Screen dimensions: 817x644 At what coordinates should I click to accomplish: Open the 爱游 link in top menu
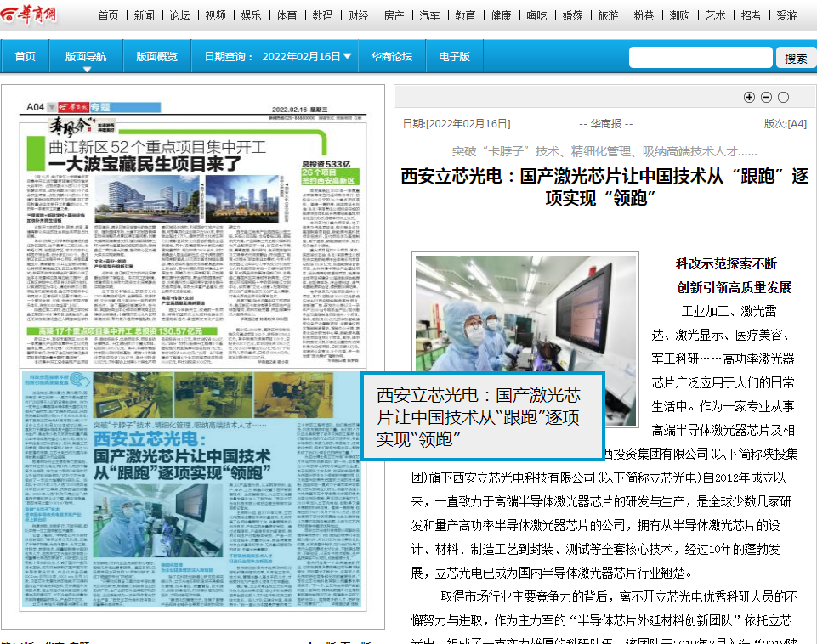point(786,15)
